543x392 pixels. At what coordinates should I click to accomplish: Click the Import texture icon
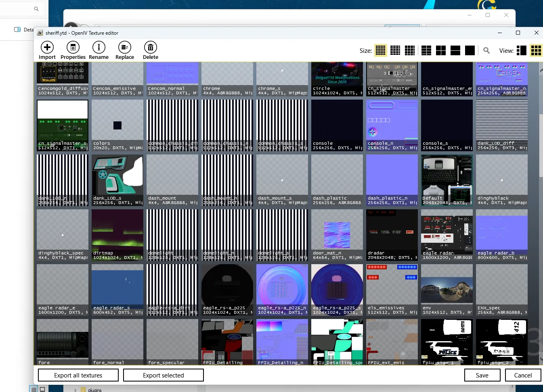tap(47, 48)
